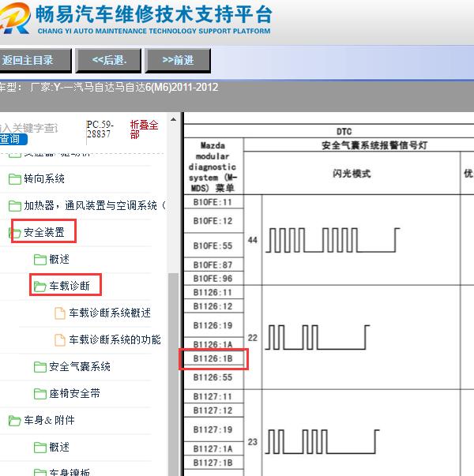Screen dimensions: 474x476
Task: Click the B1126:55 DTC cell
Action: pyautogui.click(x=213, y=377)
